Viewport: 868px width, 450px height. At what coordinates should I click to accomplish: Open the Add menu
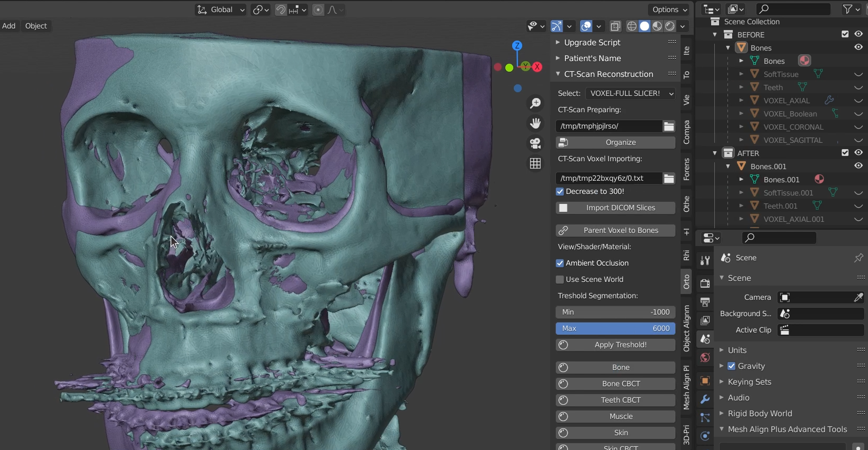coord(9,26)
